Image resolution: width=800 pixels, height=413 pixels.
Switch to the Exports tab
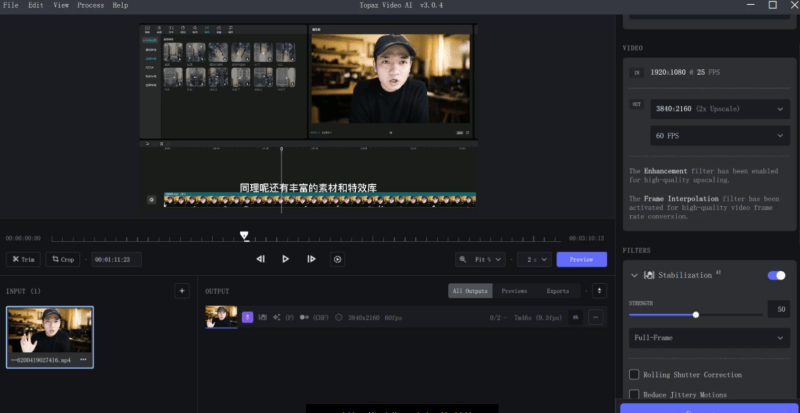click(557, 291)
